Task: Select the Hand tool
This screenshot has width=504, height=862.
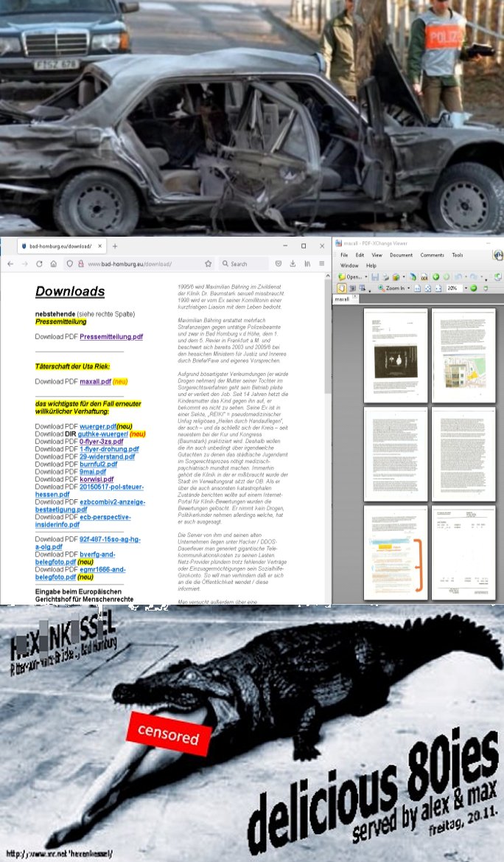Action: pyautogui.click(x=341, y=288)
